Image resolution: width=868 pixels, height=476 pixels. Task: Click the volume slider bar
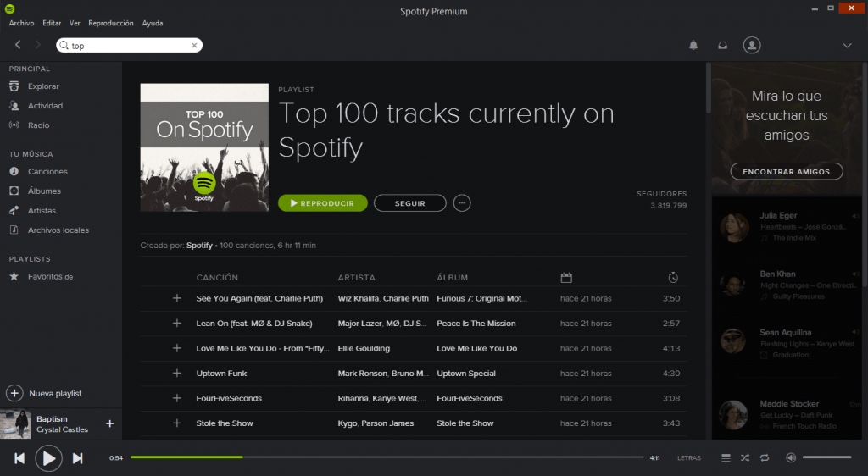pos(826,457)
